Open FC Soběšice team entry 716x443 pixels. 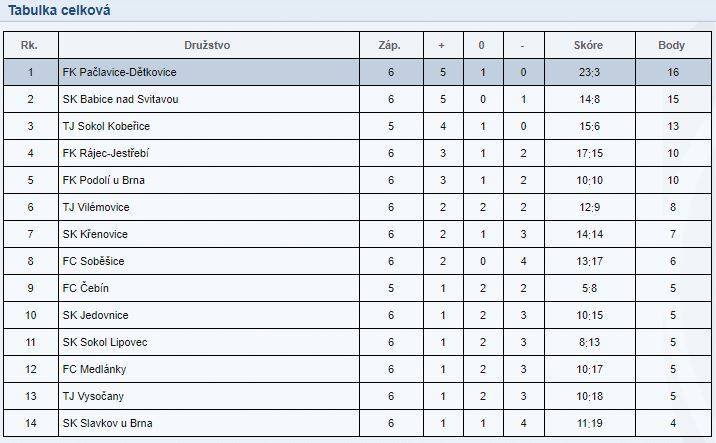pyautogui.click(x=93, y=261)
